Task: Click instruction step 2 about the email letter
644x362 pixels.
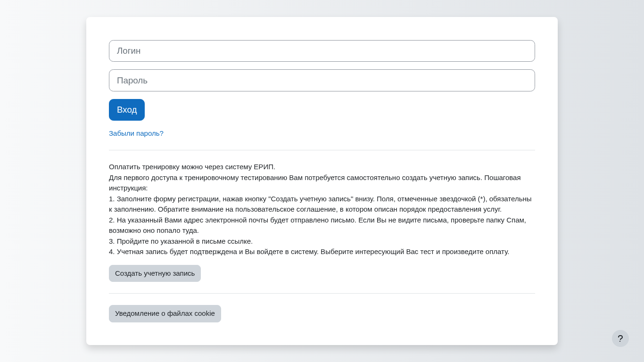Action: [236, 220]
